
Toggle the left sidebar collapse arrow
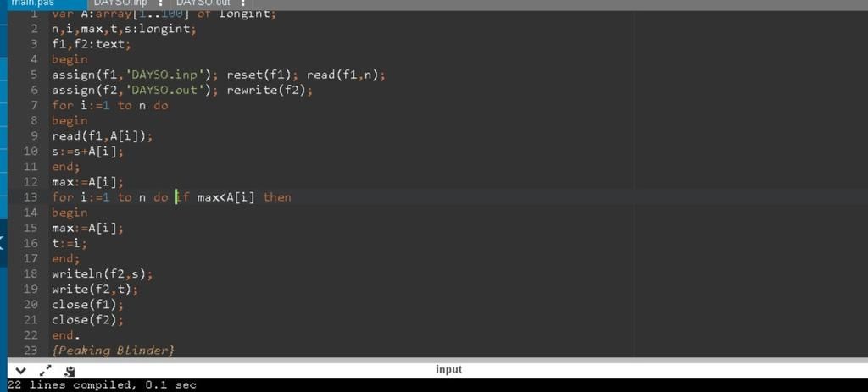tap(3, 243)
